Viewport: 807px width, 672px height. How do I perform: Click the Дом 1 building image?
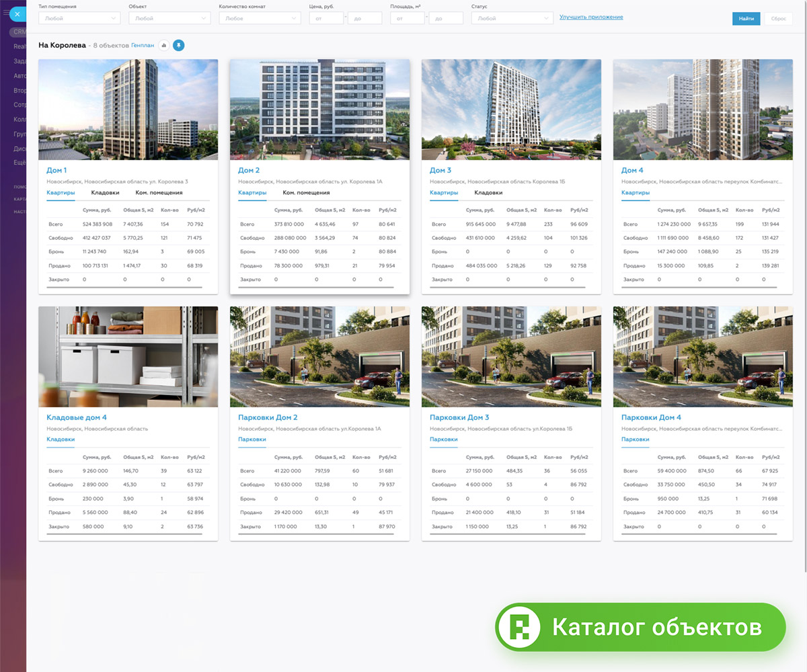point(128,110)
